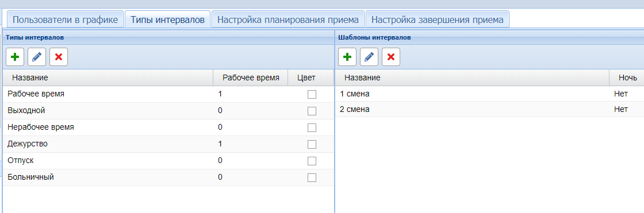This screenshot has width=644, height=213.
Task: Toggle color checkbox for Больничный row
Action: (312, 177)
